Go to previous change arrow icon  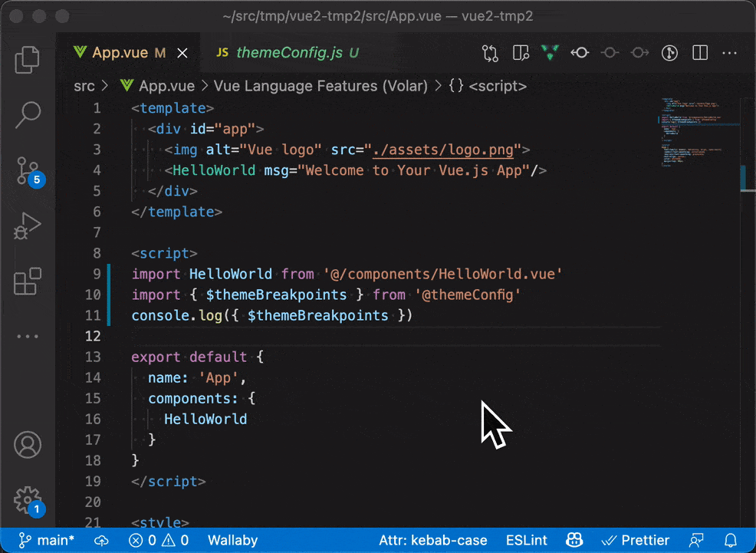(x=580, y=53)
